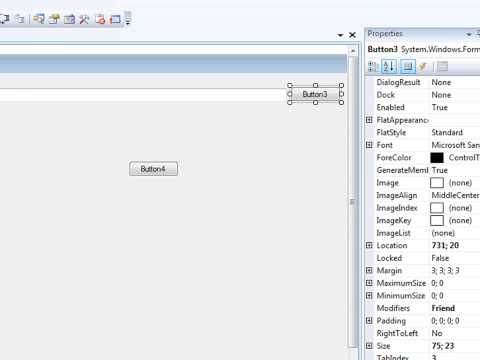
Task: Expand the FlatAppearance property
Action: [369, 120]
